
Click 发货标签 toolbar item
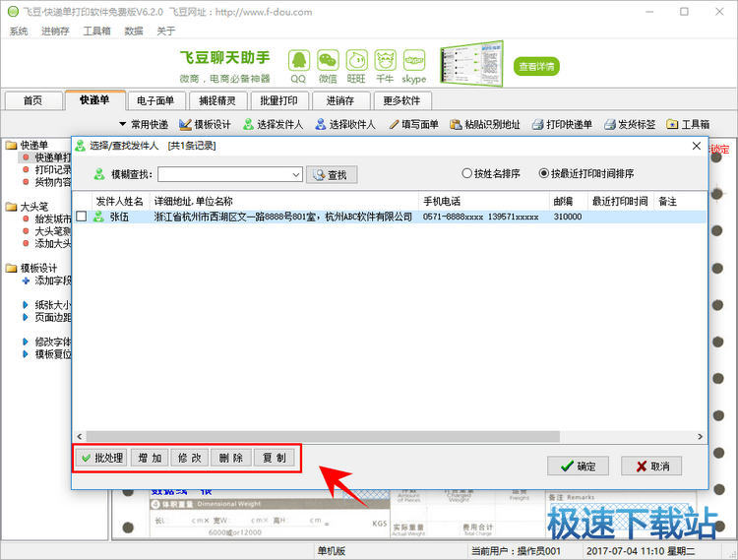click(x=630, y=125)
